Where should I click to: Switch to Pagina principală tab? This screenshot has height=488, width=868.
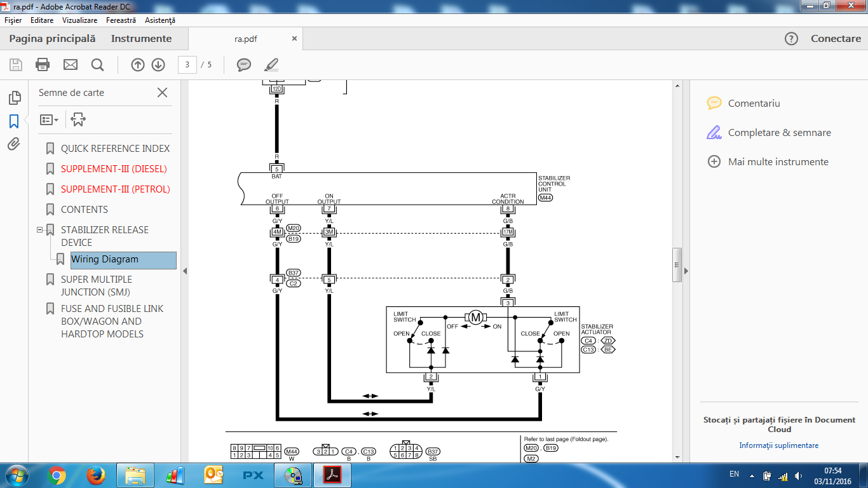pyautogui.click(x=52, y=39)
